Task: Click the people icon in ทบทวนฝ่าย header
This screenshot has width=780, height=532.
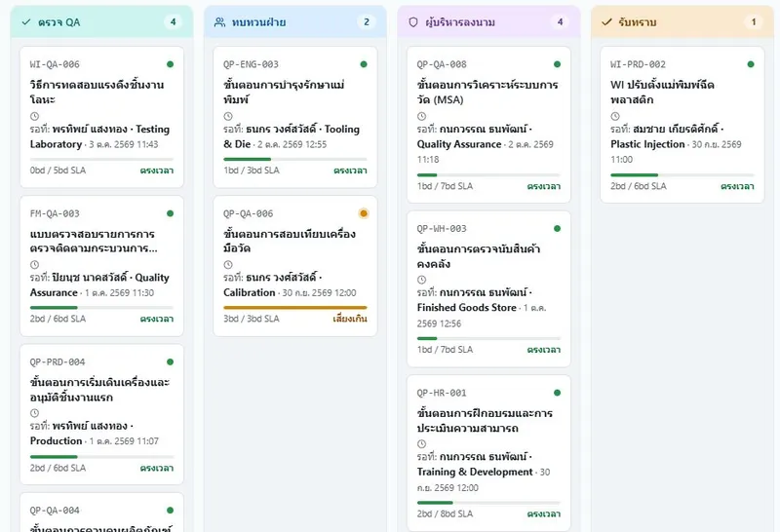Action: (x=219, y=21)
